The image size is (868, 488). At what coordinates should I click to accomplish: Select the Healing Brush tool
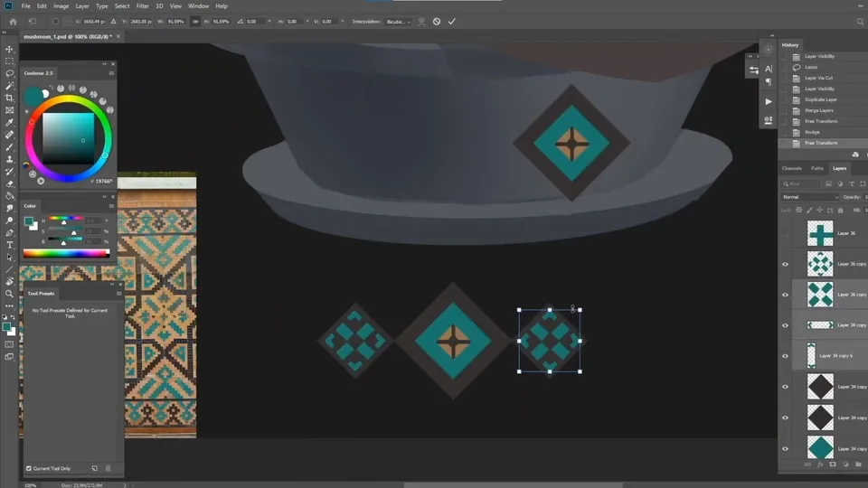[x=9, y=135]
